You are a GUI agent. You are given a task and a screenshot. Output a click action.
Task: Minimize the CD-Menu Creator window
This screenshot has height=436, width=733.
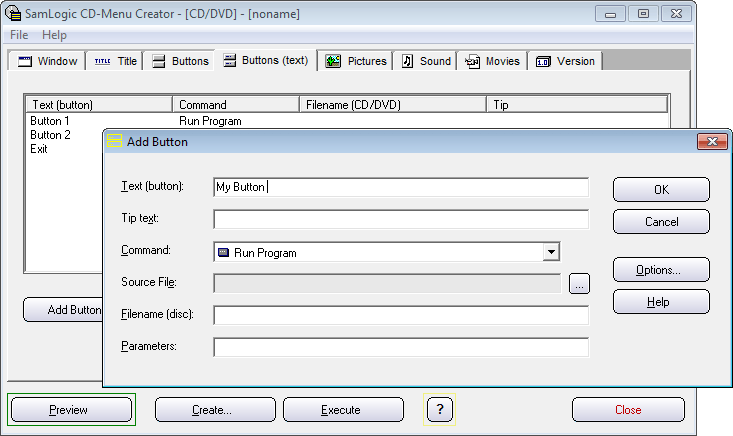pos(610,14)
